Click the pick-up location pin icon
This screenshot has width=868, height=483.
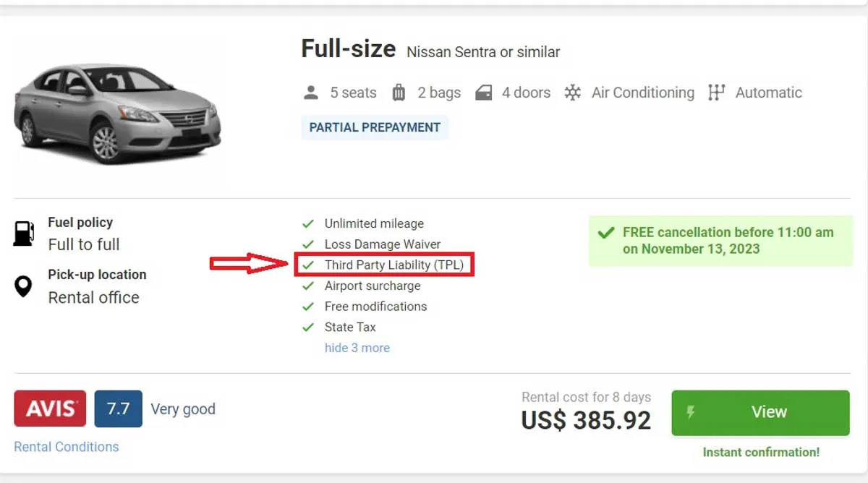pyautogui.click(x=24, y=286)
